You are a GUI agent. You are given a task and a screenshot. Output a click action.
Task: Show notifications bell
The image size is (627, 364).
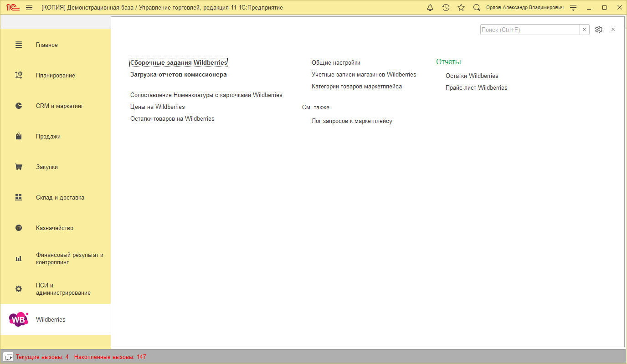(x=430, y=7)
